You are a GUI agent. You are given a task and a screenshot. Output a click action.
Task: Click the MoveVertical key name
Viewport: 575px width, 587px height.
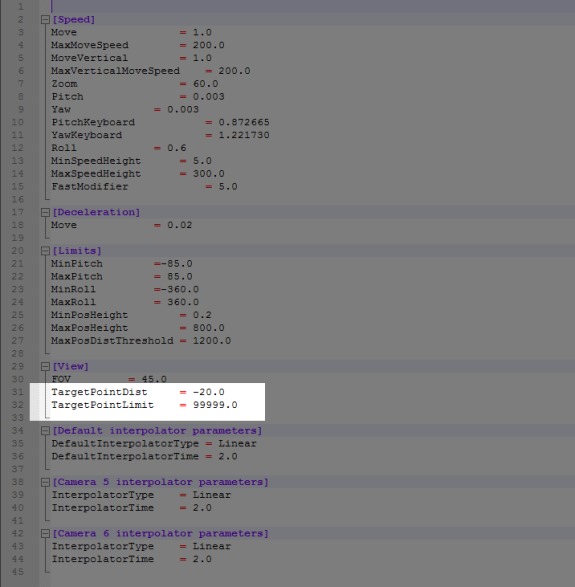(89, 58)
